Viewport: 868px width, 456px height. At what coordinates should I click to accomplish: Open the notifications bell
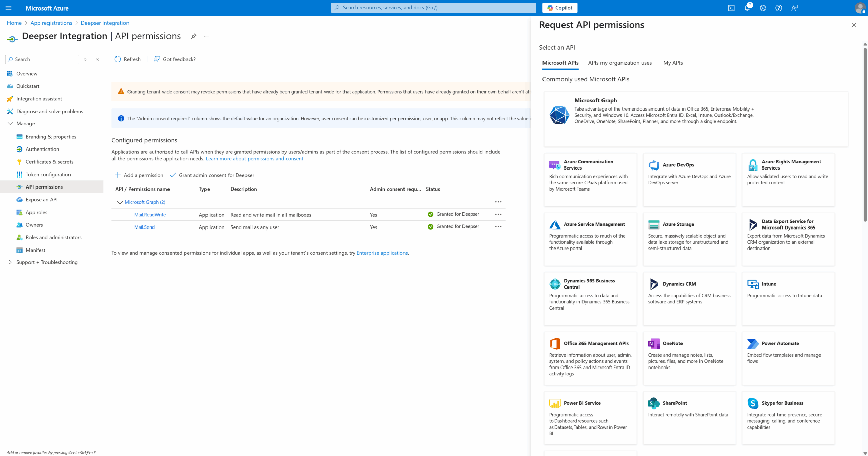747,8
